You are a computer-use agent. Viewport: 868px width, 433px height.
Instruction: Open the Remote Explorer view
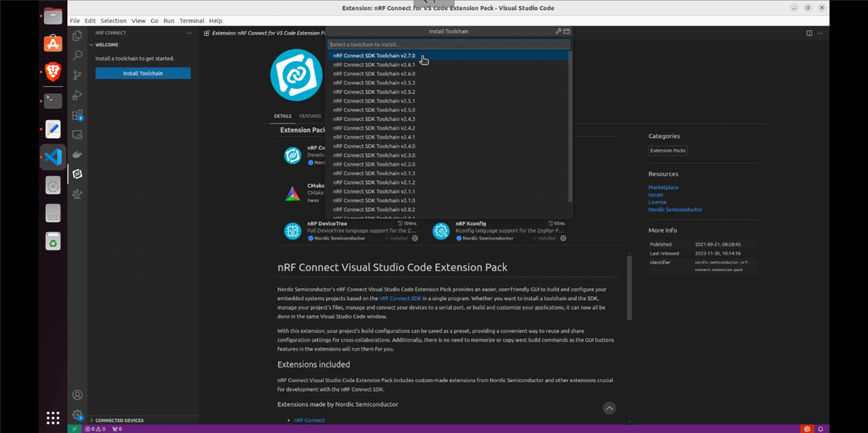(x=77, y=135)
